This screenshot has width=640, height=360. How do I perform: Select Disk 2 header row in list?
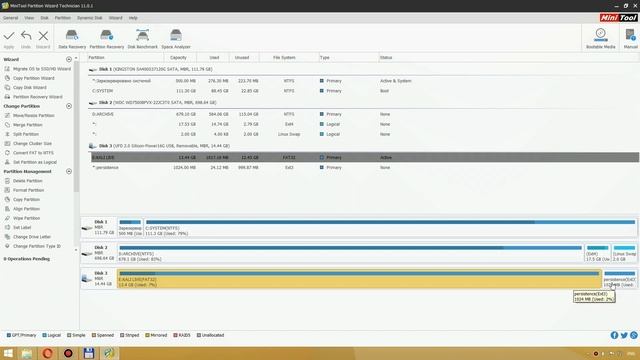tap(363, 103)
